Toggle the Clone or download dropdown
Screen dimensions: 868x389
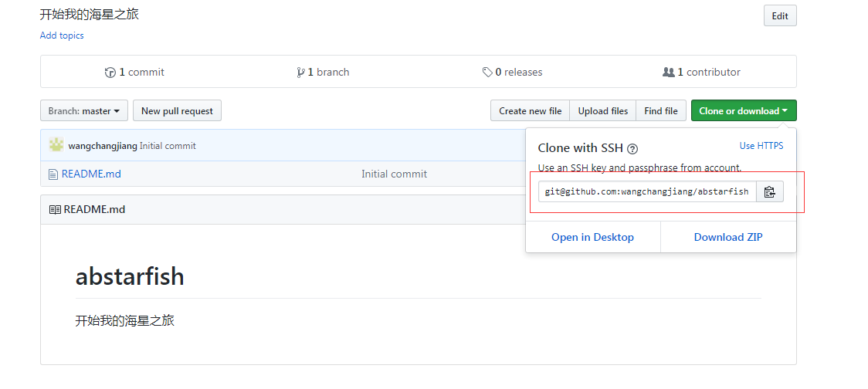(744, 110)
